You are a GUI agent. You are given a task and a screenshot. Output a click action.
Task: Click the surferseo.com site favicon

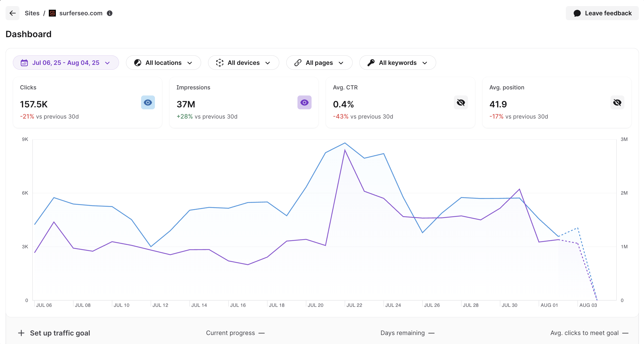(52, 13)
